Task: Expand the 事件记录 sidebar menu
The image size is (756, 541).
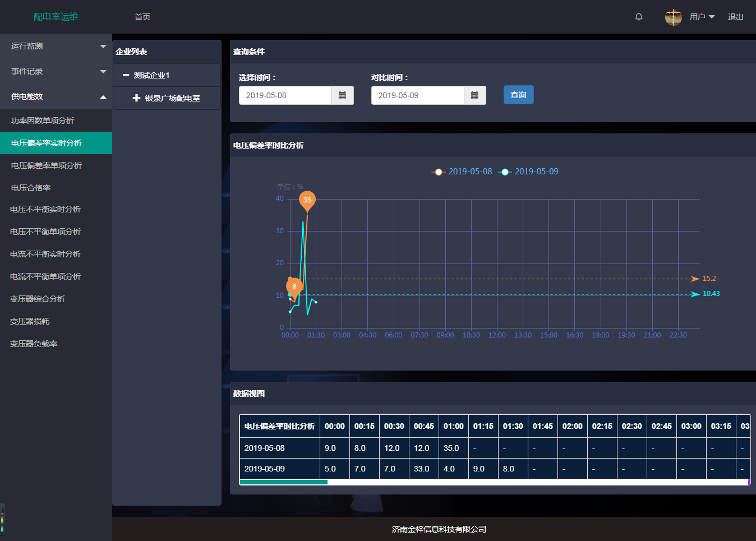Action: tap(56, 71)
